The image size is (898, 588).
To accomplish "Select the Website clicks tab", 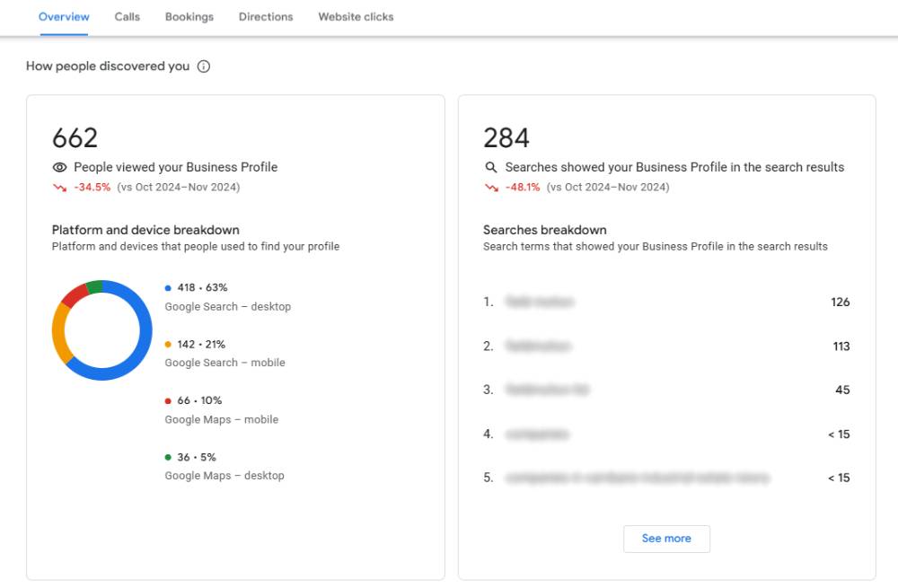I will [x=356, y=17].
